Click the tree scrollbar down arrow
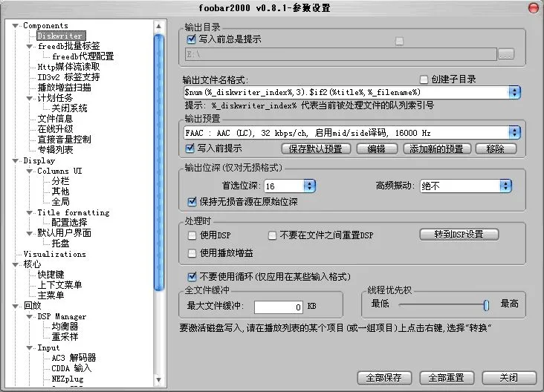This screenshot has width=544, height=392. (x=158, y=380)
